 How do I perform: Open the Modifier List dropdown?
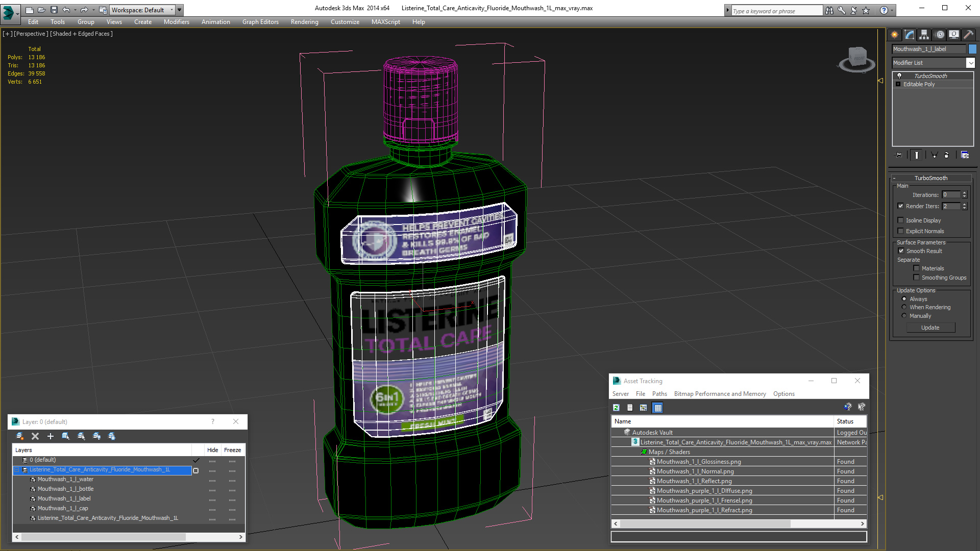tap(970, 63)
